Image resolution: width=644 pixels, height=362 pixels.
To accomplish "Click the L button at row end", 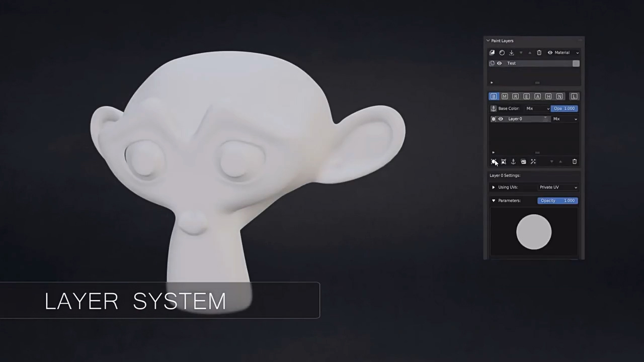I will click(574, 97).
